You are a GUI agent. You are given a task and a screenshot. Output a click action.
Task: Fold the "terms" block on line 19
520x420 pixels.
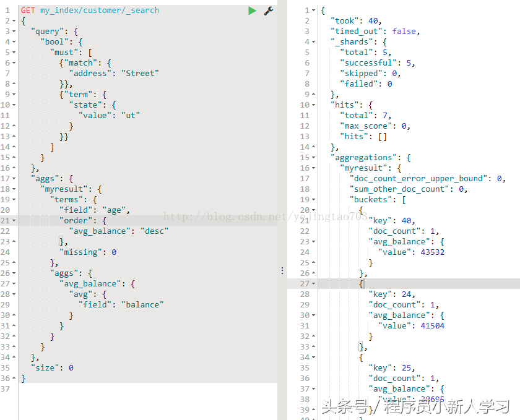tap(14, 200)
